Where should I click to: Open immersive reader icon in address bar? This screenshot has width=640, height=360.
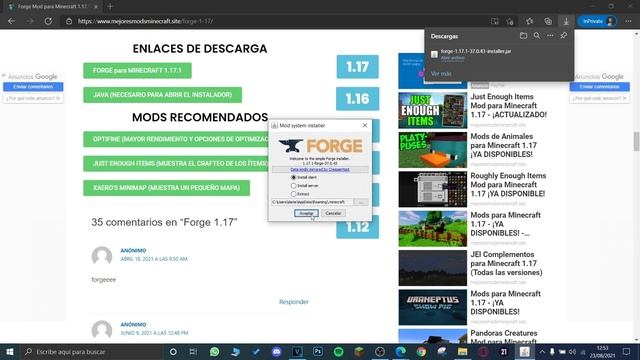494,21
